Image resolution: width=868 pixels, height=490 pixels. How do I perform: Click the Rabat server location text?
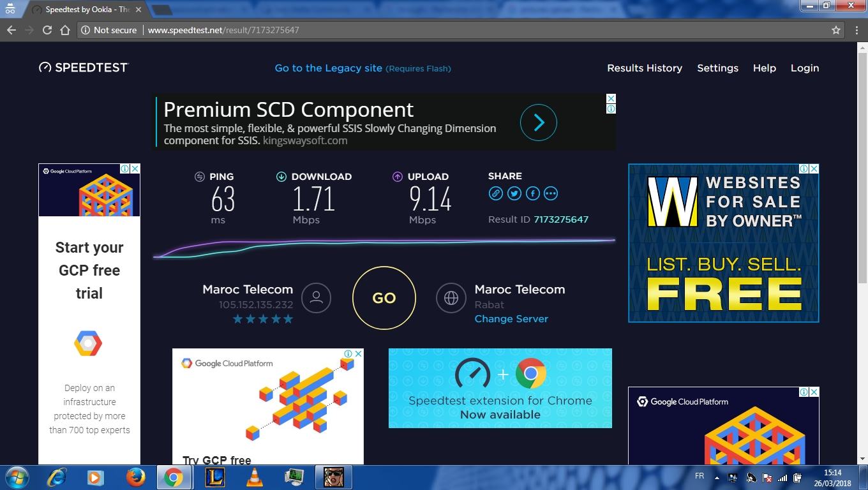point(490,305)
